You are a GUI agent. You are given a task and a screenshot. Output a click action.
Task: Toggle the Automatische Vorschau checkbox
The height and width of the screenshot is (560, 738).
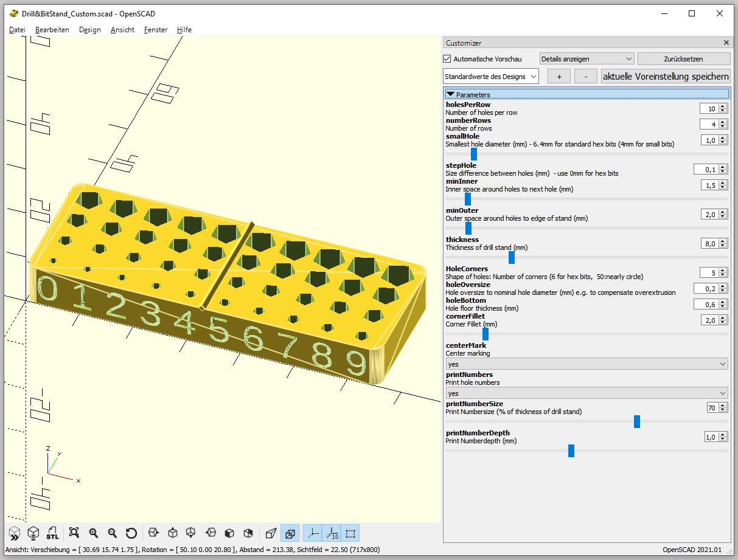pos(447,59)
